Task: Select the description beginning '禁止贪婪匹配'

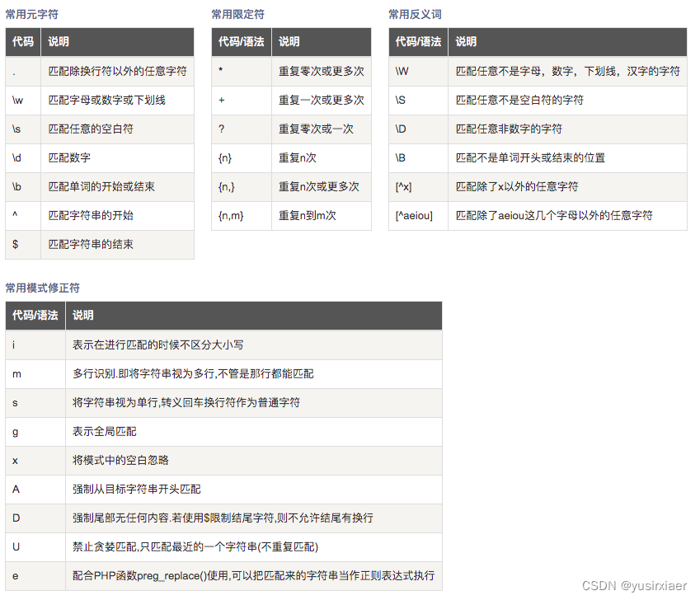Action: point(195,547)
